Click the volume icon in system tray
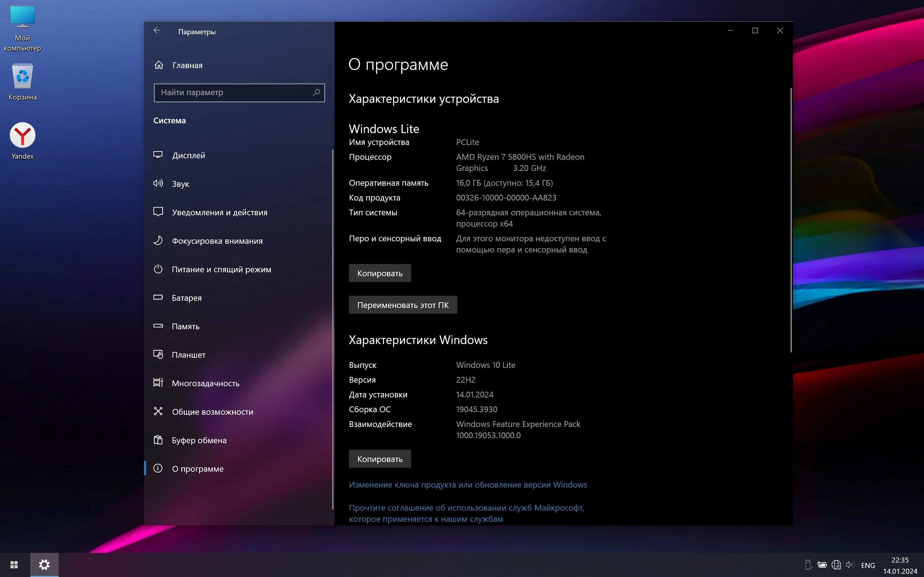The height and width of the screenshot is (577, 924). click(x=850, y=565)
